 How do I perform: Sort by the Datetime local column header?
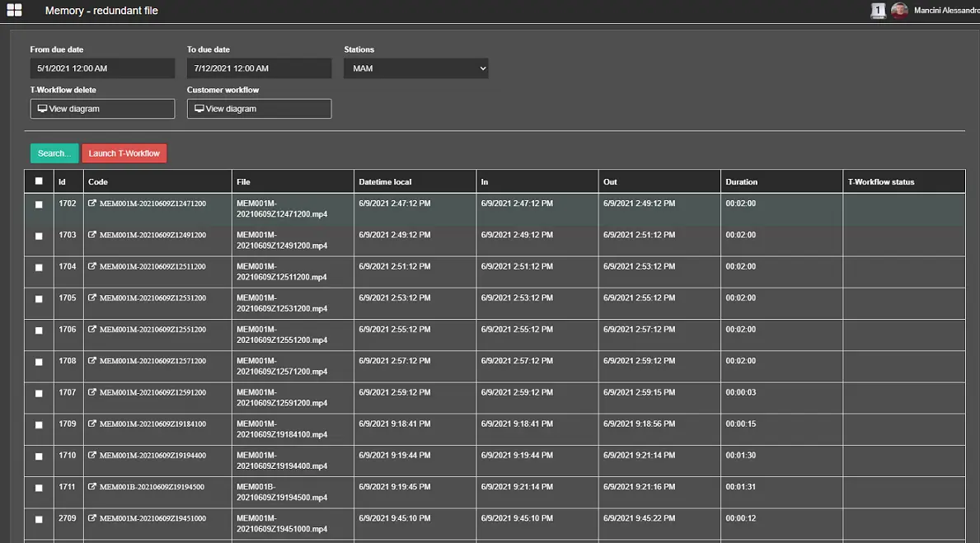point(385,181)
